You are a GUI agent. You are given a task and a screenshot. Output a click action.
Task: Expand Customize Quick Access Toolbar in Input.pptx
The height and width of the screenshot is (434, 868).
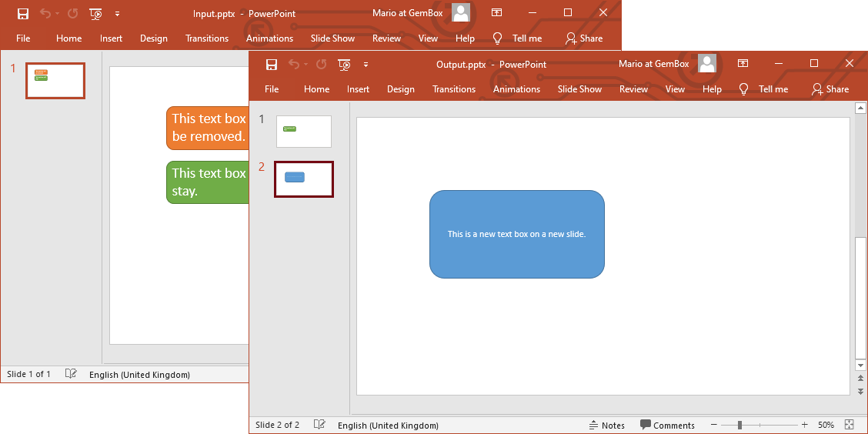point(117,14)
